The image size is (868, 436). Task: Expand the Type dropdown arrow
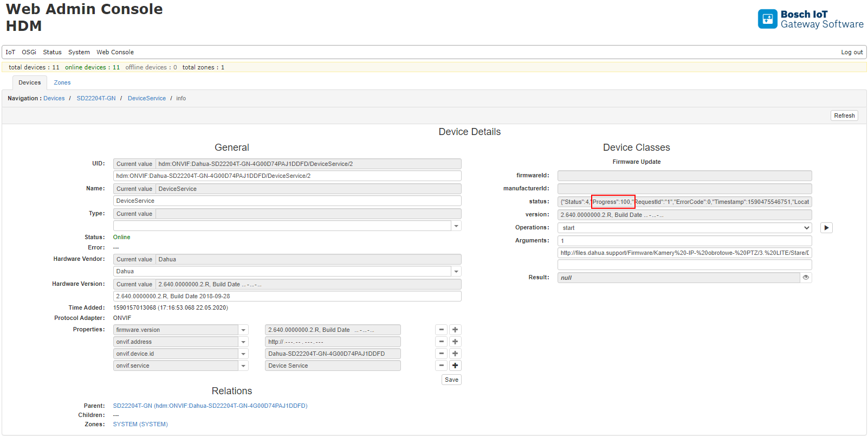coord(456,226)
